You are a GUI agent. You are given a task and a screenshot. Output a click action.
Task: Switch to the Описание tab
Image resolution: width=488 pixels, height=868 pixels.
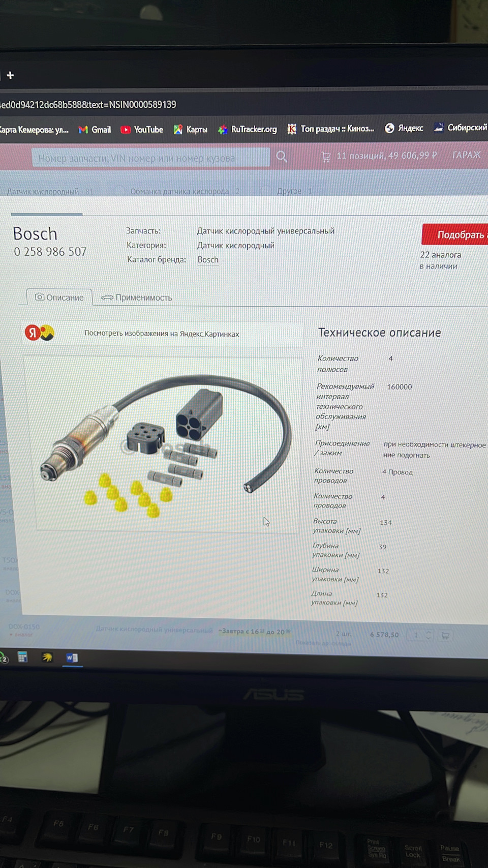(59, 297)
